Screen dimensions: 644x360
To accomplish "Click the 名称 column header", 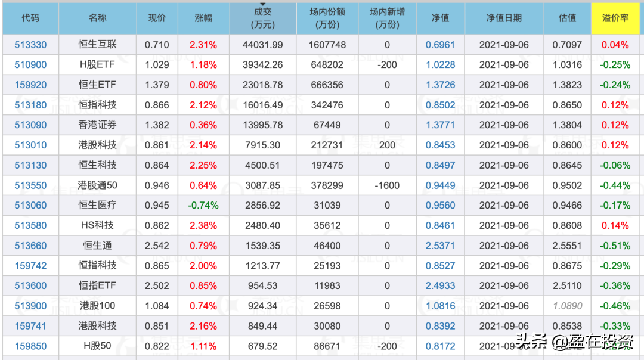I will click(97, 18).
